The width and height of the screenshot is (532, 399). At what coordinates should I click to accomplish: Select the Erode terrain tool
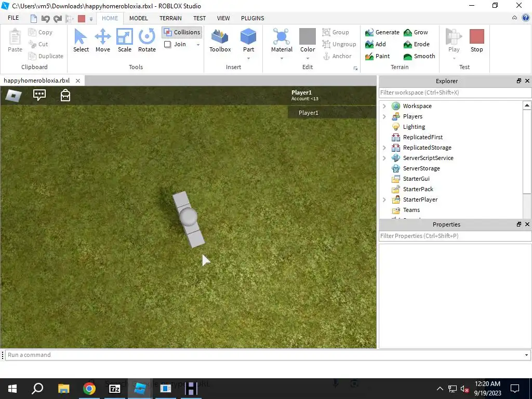pyautogui.click(x=417, y=44)
